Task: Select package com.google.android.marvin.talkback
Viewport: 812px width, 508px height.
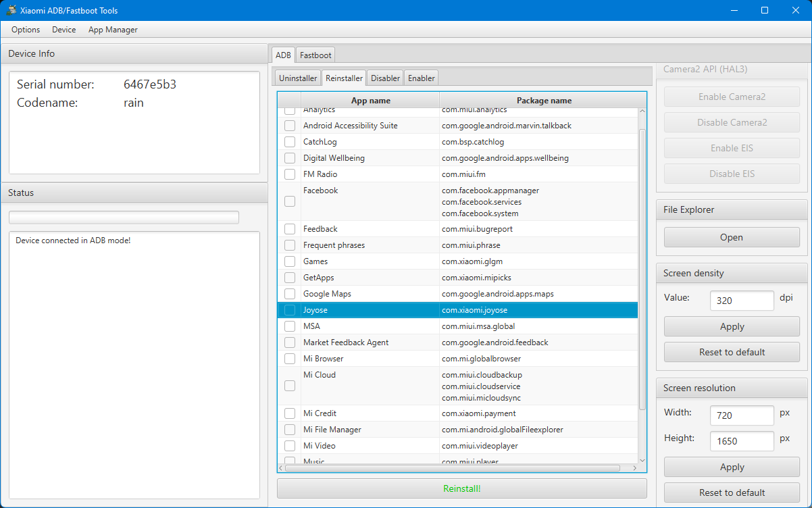Action: [507, 126]
